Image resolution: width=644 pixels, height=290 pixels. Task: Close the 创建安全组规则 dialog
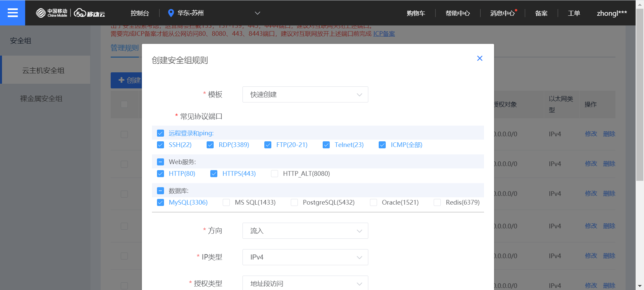(x=480, y=58)
